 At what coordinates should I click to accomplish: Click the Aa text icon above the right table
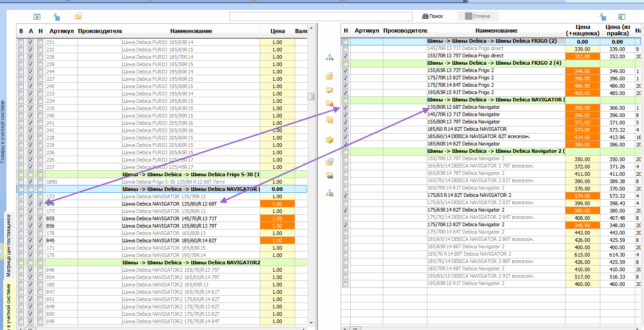(603, 17)
